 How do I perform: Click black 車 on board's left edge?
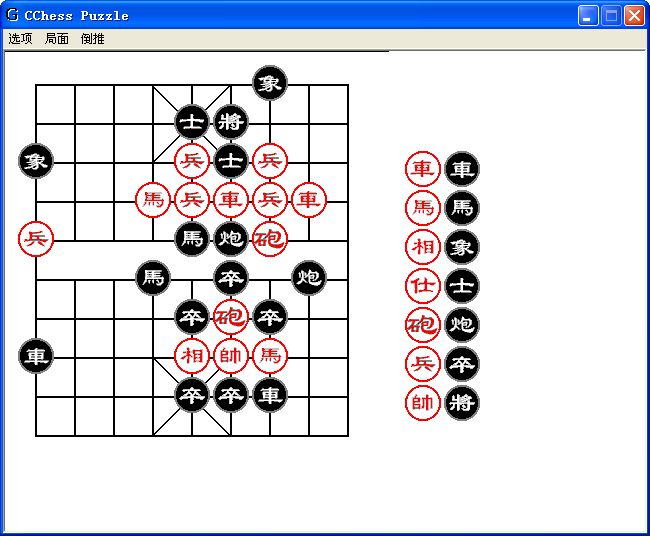click(36, 355)
